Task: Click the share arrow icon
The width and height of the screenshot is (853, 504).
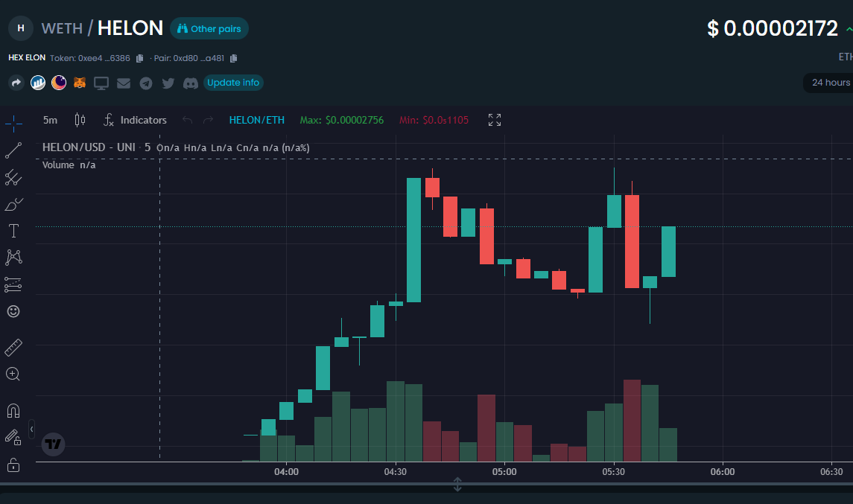Action: click(16, 83)
